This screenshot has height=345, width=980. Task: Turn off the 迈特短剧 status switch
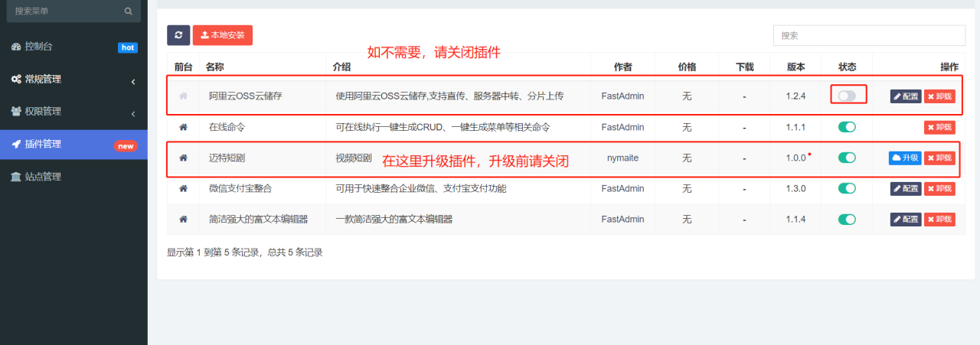(847, 158)
